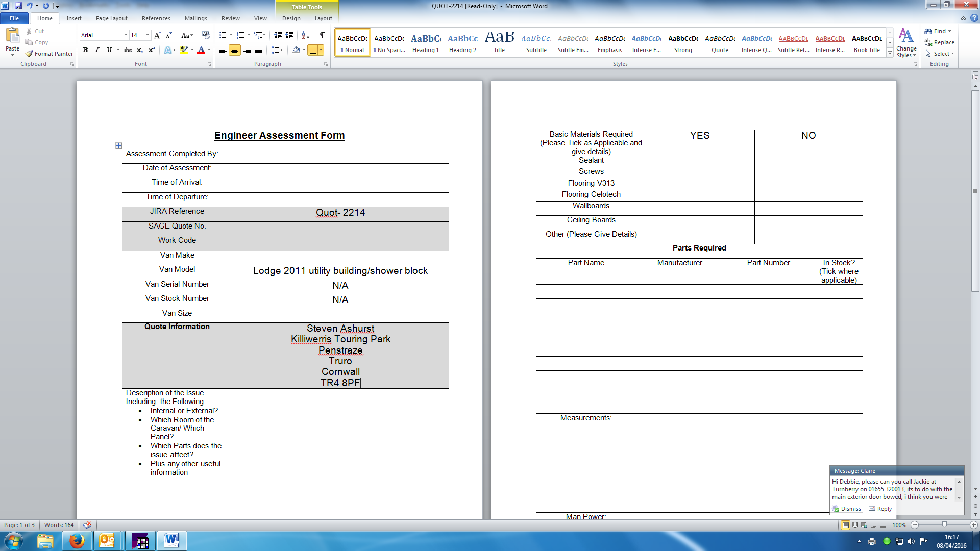Open the Page Layout tab
Image resolution: width=980 pixels, height=551 pixels.
(111, 18)
